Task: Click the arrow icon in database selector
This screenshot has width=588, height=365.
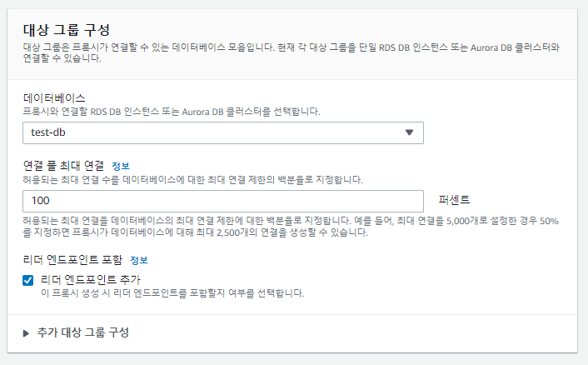Action: [x=409, y=132]
